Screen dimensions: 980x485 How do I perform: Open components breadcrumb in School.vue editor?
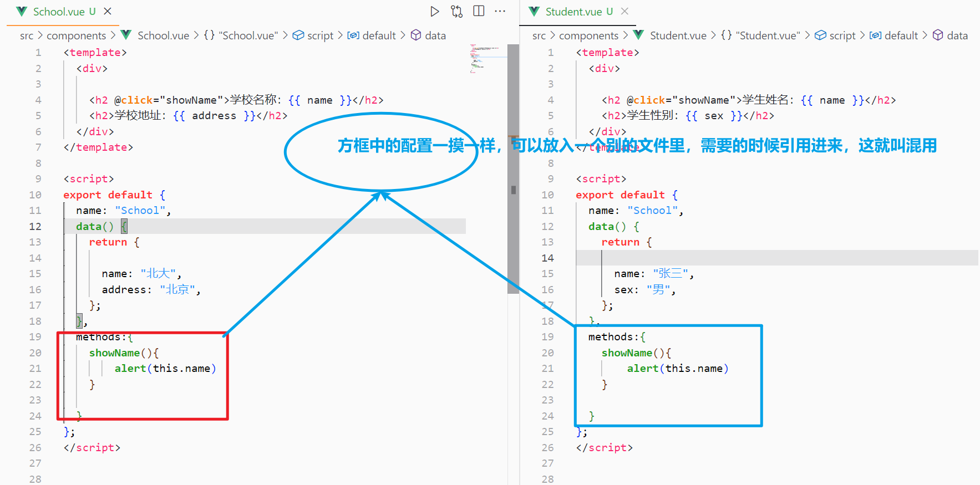point(76,35)
